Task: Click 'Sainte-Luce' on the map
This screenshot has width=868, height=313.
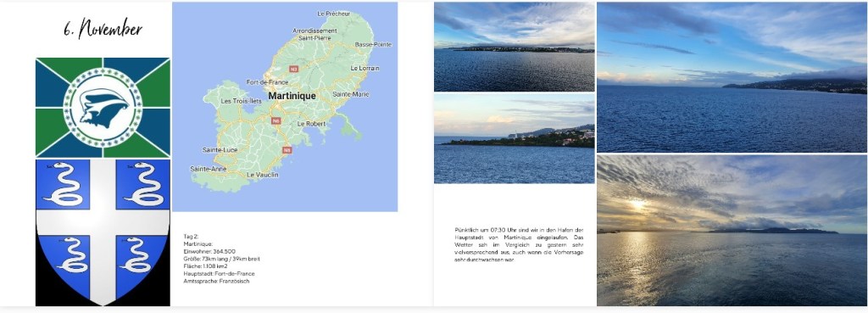Action: 220,150
